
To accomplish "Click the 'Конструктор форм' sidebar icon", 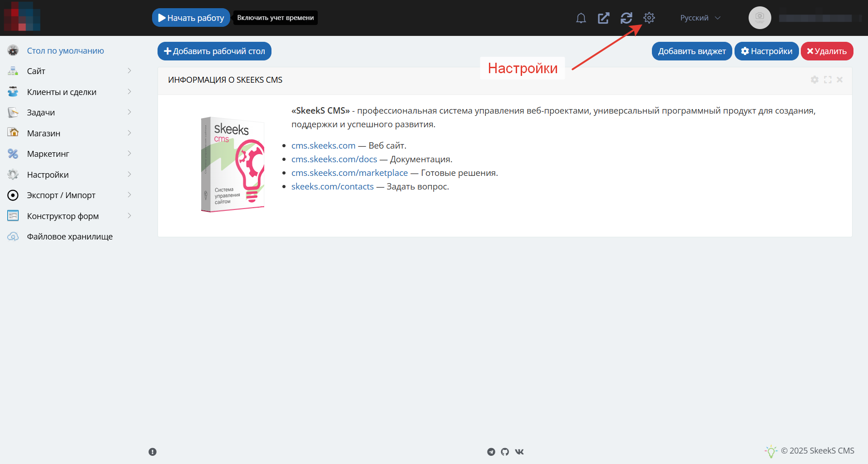I will pos(13,216).
